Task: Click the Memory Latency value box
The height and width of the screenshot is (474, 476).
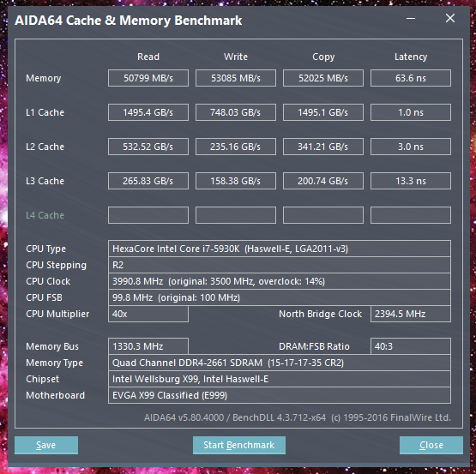Action: point(411,78)
